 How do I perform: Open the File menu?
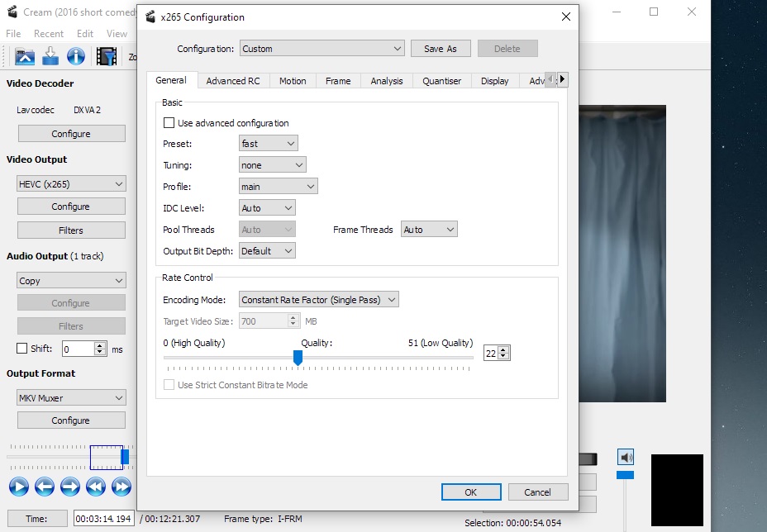coord(13,34)
